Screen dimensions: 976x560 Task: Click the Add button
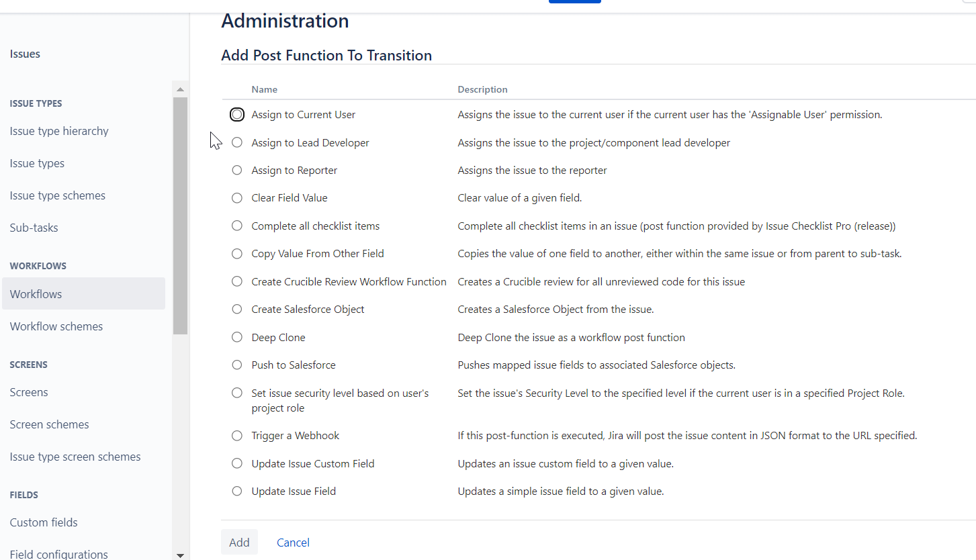pyautogui.click(x=239, y=542)
